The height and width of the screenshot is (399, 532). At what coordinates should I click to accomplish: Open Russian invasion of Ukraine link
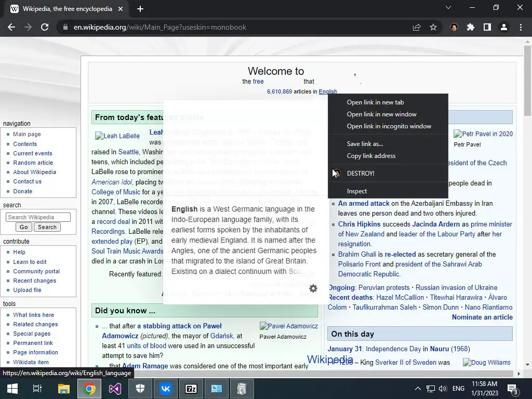[x=456, y=287]
